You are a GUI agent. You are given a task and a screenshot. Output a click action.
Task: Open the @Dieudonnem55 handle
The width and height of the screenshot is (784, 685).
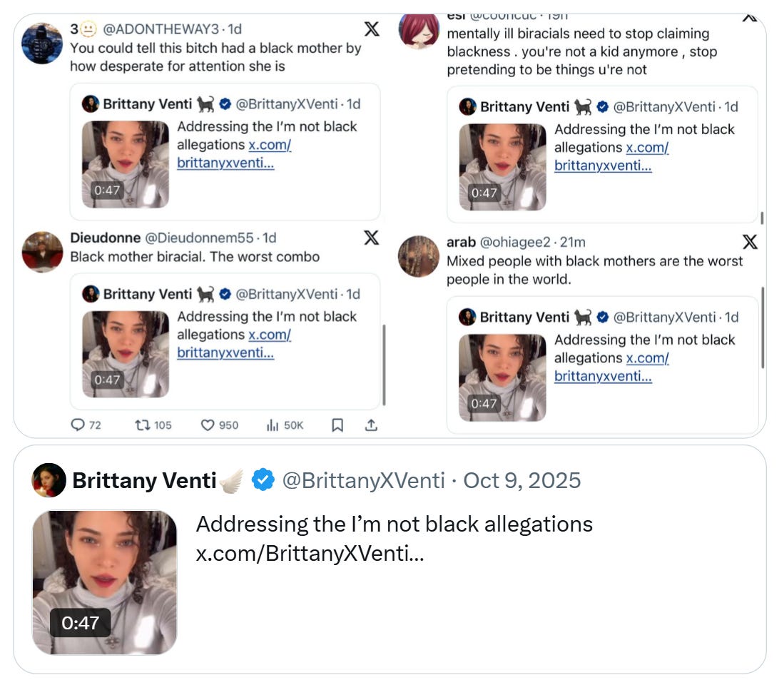(199, 238)
